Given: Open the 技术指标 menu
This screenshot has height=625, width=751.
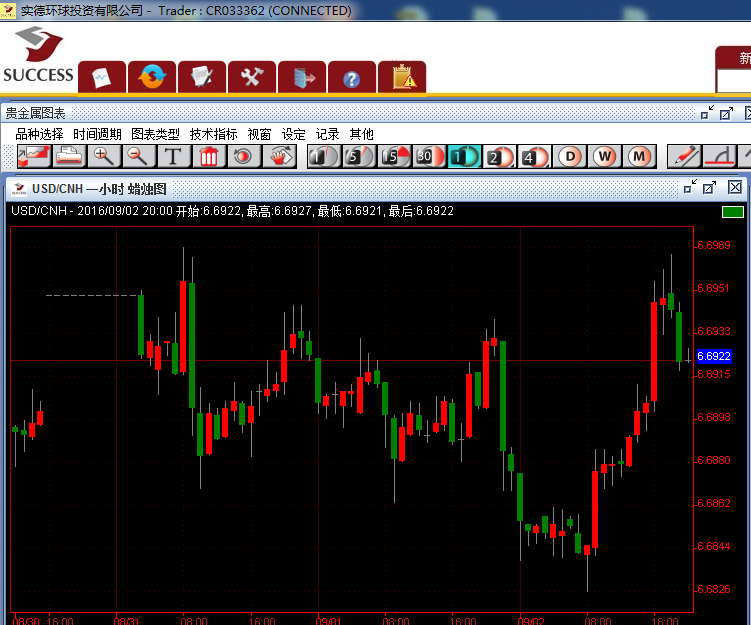Looking at the screenshot, I should (x=213, y=134).
